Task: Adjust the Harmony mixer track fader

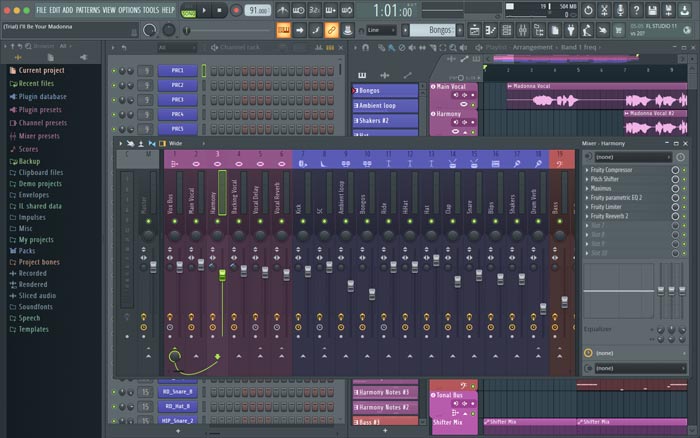Action: pos(222,275)
